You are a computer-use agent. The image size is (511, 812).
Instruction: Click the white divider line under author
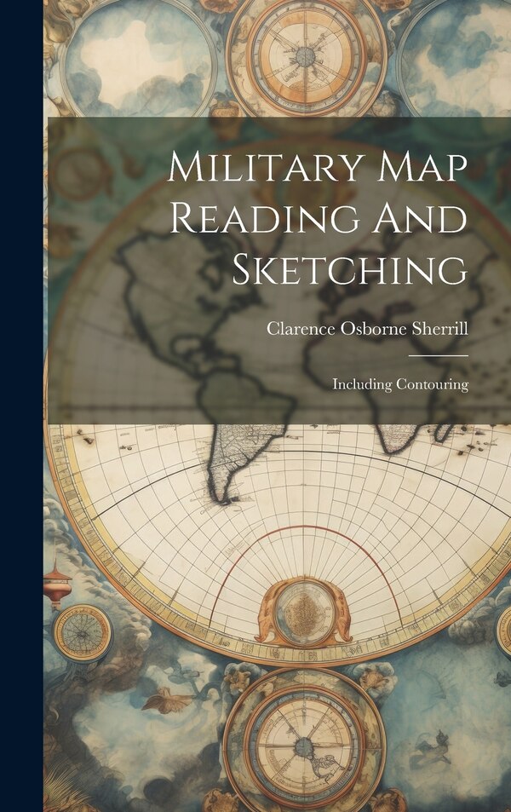pyautogui.click(x=437, y=355)
